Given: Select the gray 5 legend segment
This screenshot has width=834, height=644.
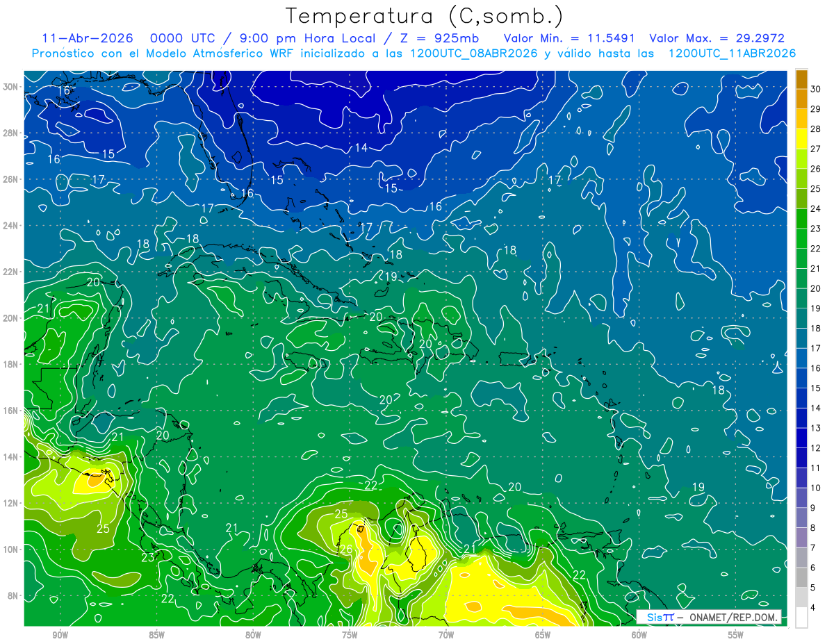Looking at the screenshot, I should [801, 597].
